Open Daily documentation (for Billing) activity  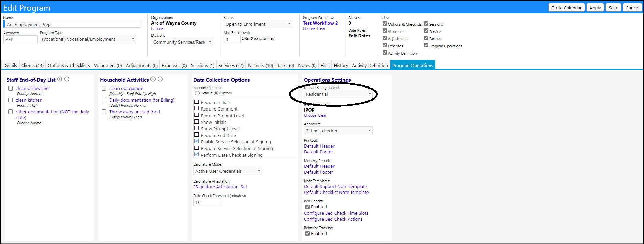(x=142, y=100)
